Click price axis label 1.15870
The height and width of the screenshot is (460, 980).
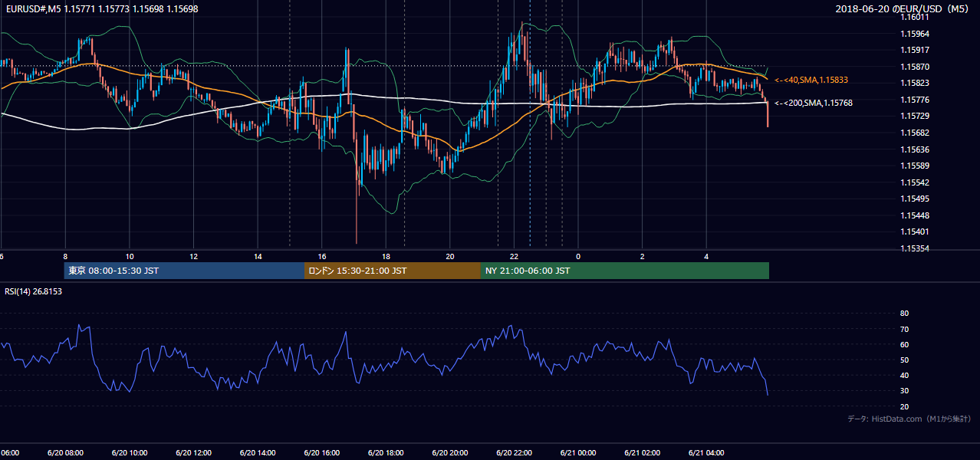(x=915, y=67)
